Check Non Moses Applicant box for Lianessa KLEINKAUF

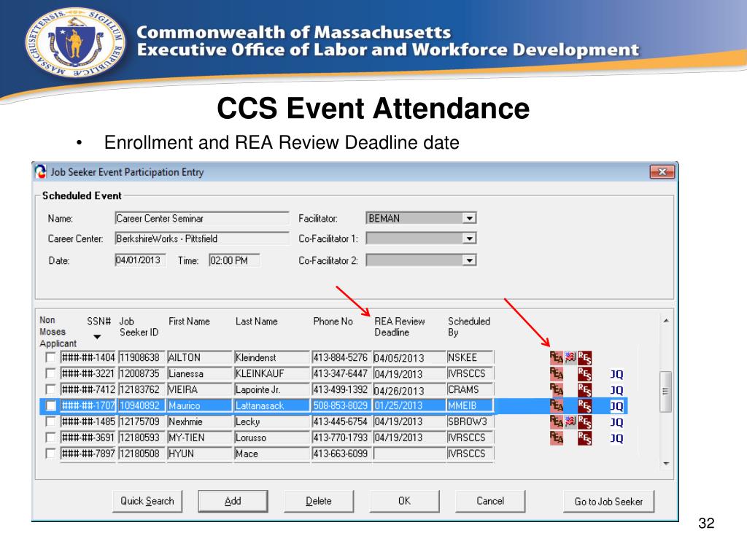(x=50, y=373)
